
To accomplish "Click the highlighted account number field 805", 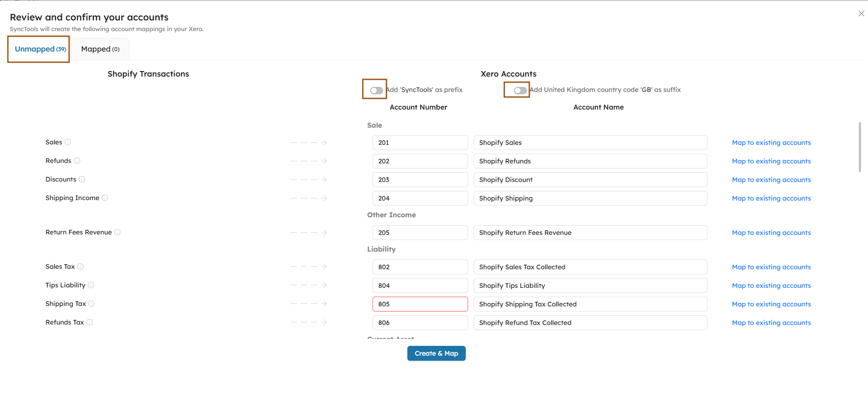I will tap(420, 304).
